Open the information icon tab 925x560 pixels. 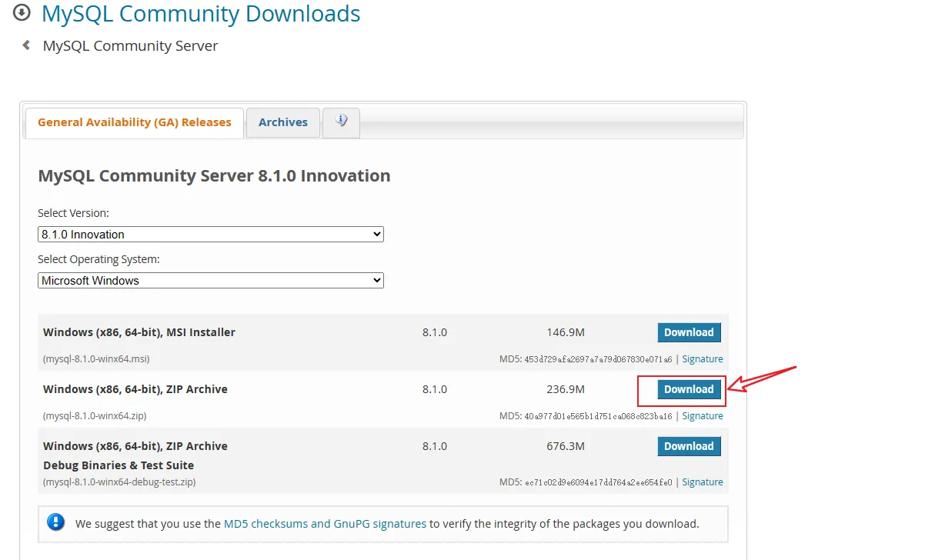[x=342, y=122]
